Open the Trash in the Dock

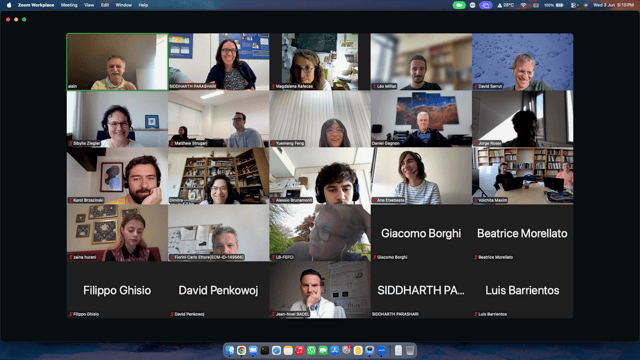click(410, 350)
